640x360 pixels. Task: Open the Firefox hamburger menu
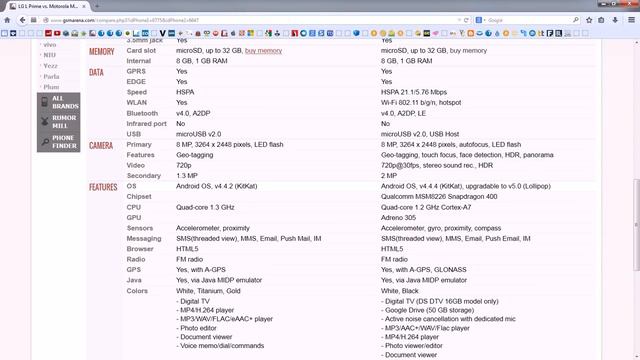(x=631, y=20)
